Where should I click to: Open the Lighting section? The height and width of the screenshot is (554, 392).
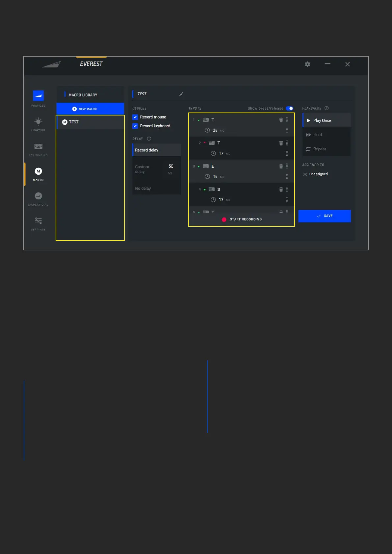pyautogui.click(x=38, y=124)
